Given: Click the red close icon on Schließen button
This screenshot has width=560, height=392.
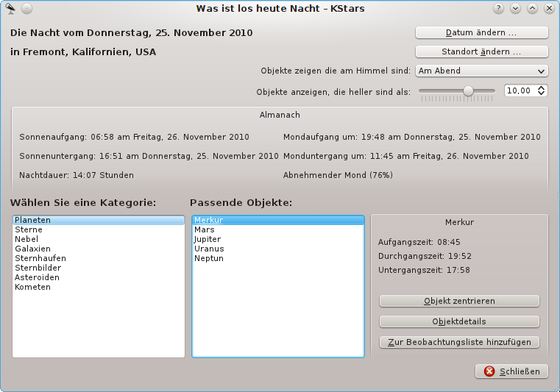Looking at the screenshot, I should (489, 371).
